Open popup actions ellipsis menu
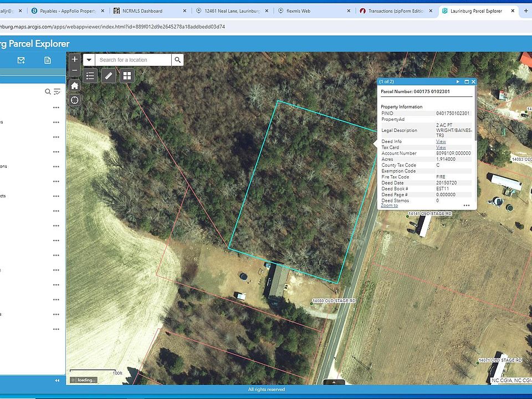This screenshot has height=399, width=532. (x=466, y=205)
